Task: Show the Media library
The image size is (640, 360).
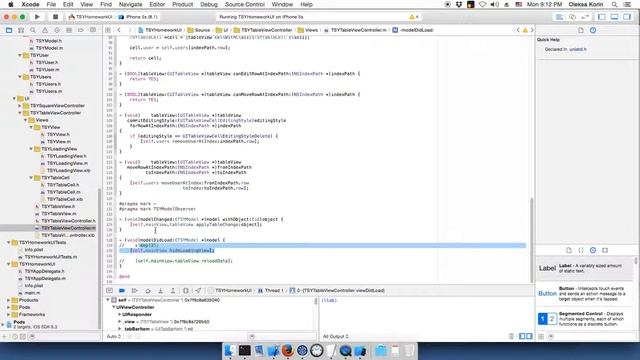Action: pyautogui.click(x=605, y=250)
